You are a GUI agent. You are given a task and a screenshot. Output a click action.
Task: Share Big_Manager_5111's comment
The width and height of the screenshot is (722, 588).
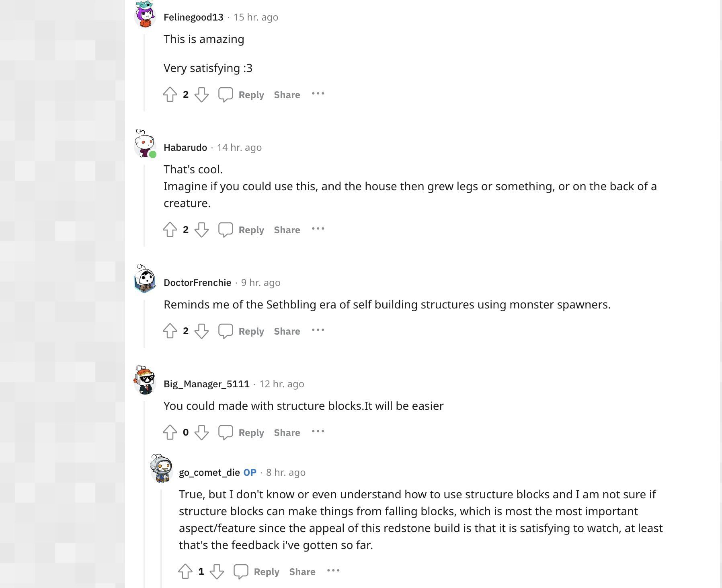287,433
